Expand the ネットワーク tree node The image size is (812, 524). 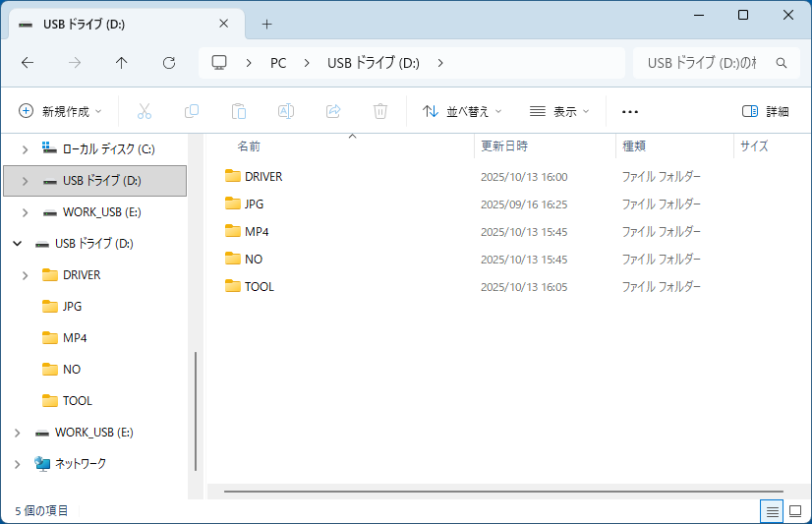(x=17, y=464)
